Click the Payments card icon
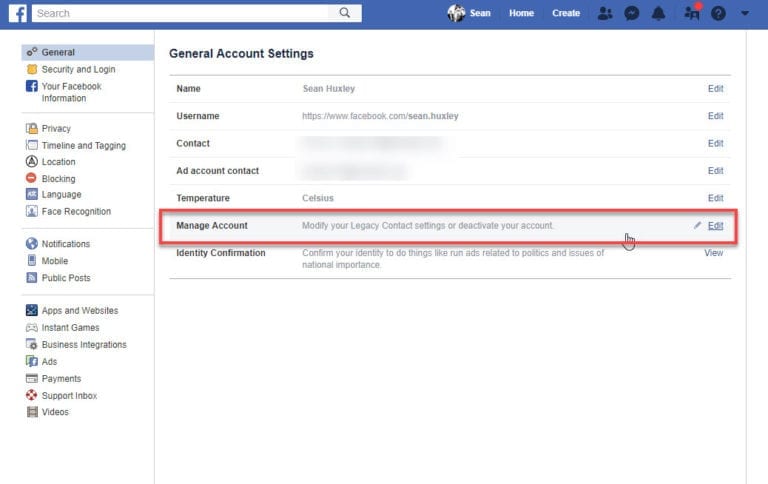Image resolution: width=768 pixels, height=484 pixels. [32, 378]
